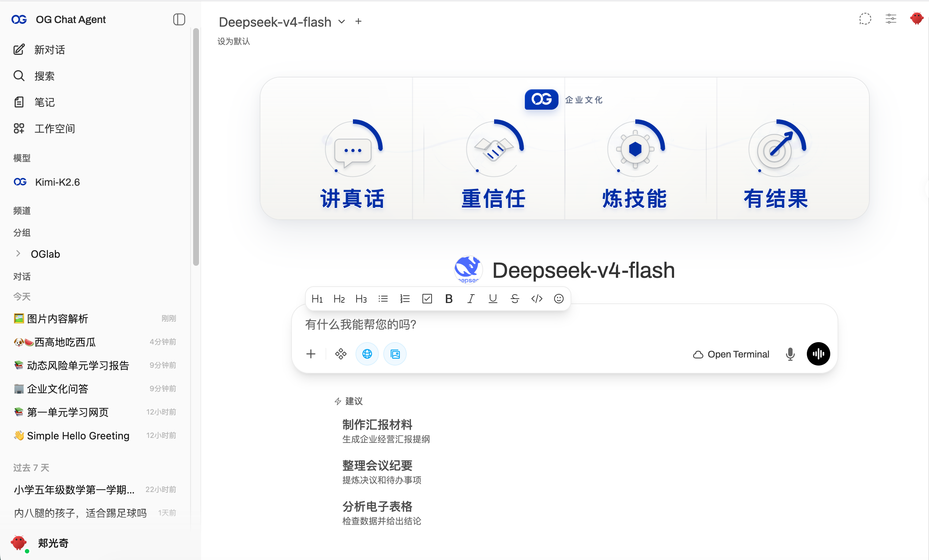This screenshot has height=560, width=929.
Task: Choose suggestion 制作汇报材料
Action: (386, 431)
